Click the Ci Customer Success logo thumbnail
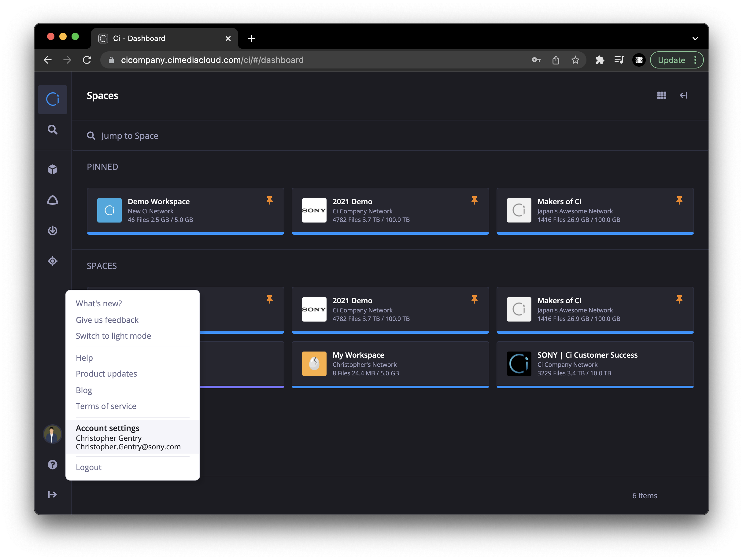Viewport: 743px width, 560px height. click(519, 363)
